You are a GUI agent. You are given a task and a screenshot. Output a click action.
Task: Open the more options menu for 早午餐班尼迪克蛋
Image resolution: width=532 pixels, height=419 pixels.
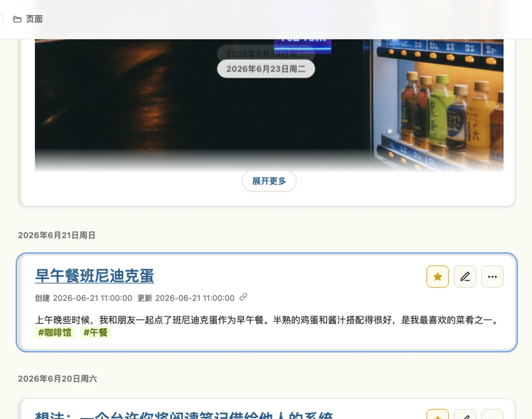click(492, 277)
